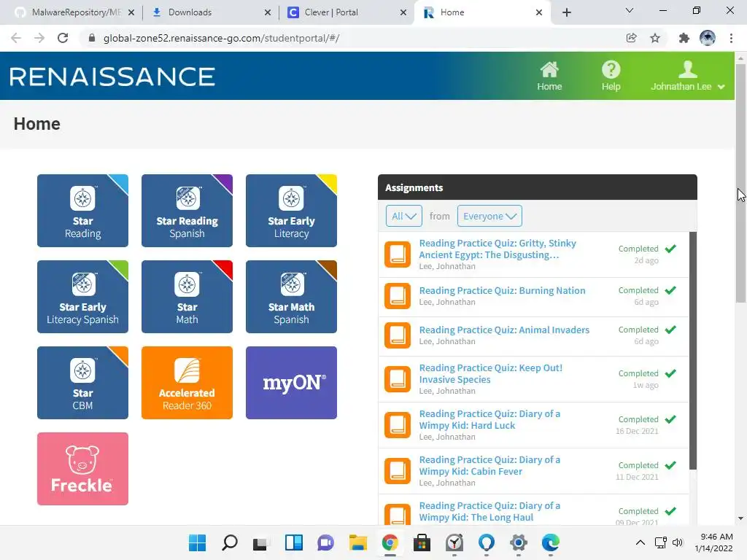
Task: Open the Star Reading Spanish tile
Action: point(187,211)
